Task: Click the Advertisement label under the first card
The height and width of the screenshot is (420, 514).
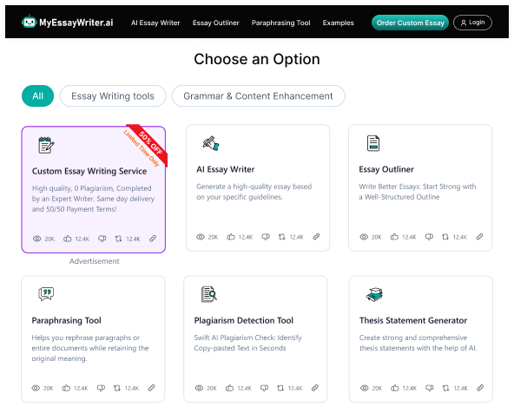Action: 94,261
